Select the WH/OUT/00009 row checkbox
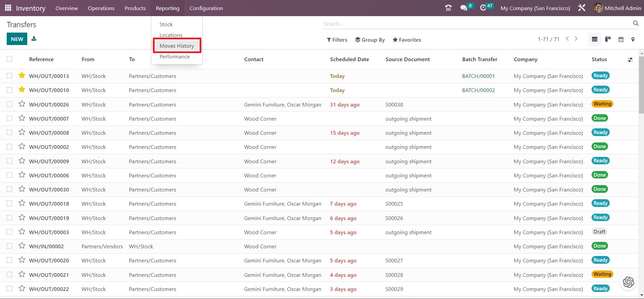The width and height of the screenshot is (644, 299). pyautogui.click(x=9, y=161)
